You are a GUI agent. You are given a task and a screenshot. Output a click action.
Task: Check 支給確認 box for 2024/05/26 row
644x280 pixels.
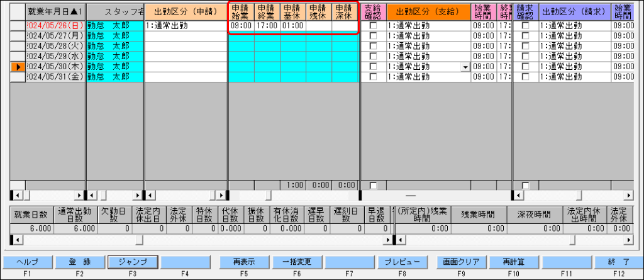373,26
